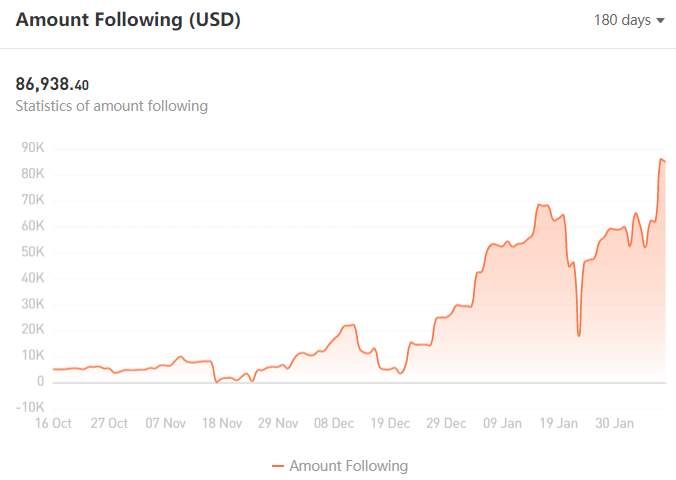
Task: Select the 16 Oct date label
Action: point(53,423)
